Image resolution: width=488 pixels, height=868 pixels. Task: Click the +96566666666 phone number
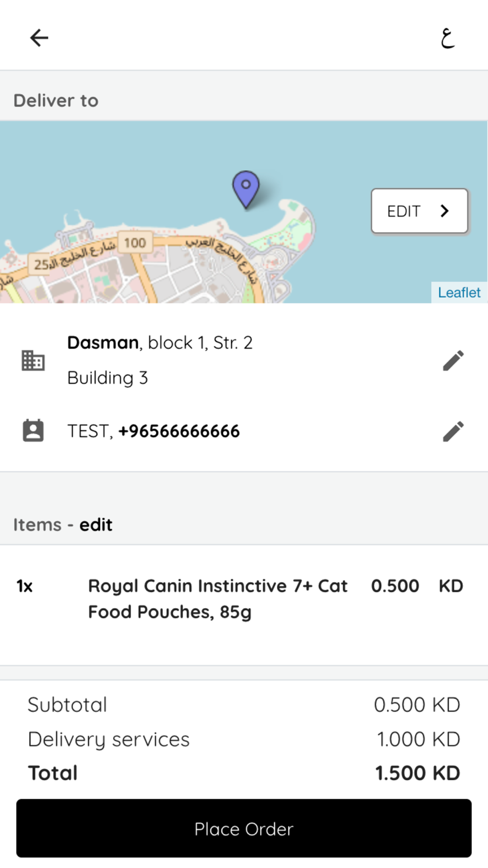(179, 432)
